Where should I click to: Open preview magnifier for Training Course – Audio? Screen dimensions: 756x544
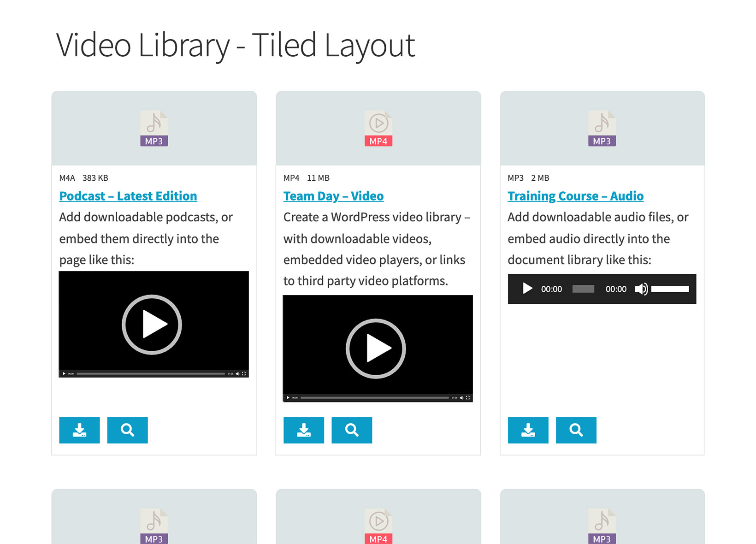(x=576, y=430)
